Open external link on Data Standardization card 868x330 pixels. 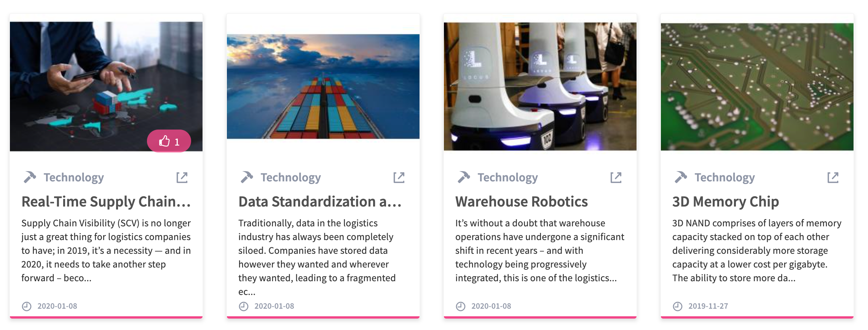[x=399, y=178]
